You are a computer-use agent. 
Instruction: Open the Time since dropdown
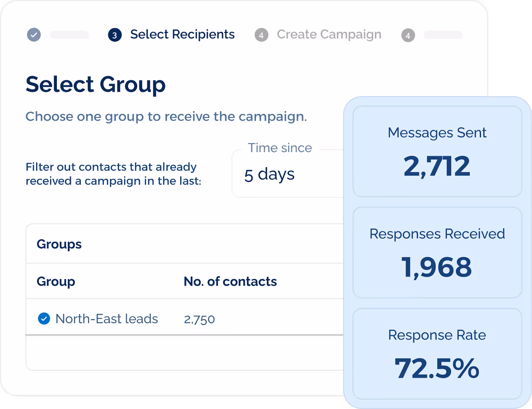[x=286, y=174]
